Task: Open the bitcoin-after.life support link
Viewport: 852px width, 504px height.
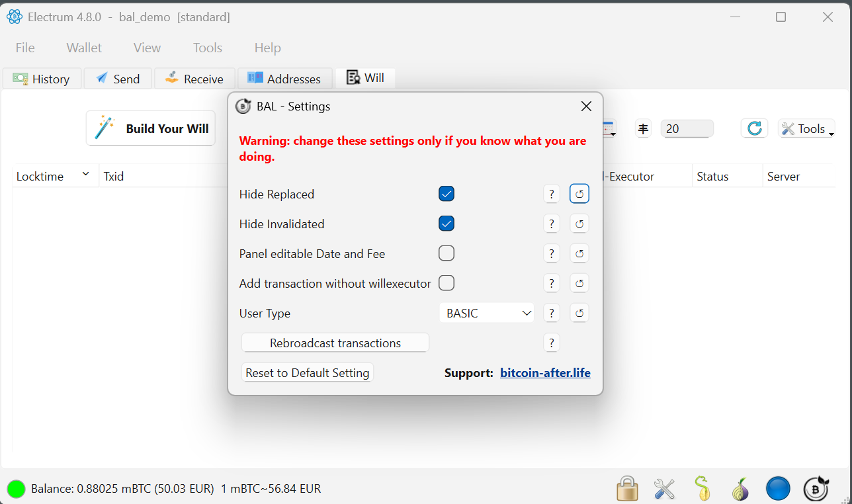Action: click(x=545, y=372)
